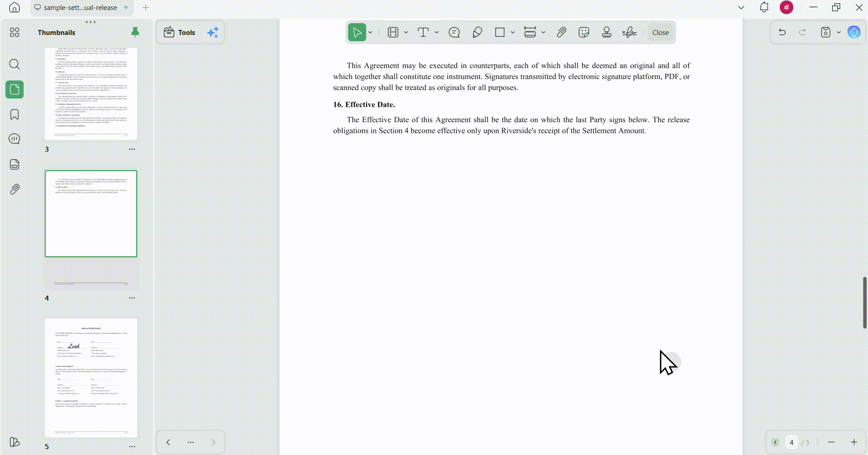The height and width of the screenshot is (455, 868).
Task: Open the Text tool dropdown arrow
Action: point(437,32)
